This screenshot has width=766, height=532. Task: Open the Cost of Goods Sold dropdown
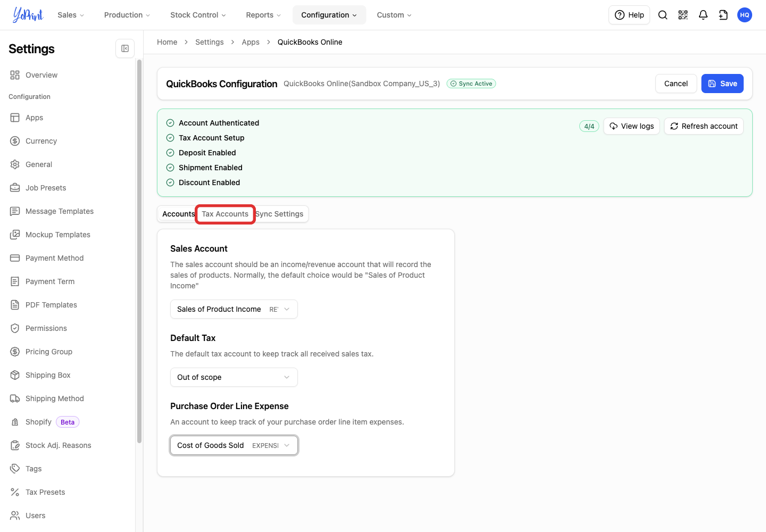tap(234, 445)
